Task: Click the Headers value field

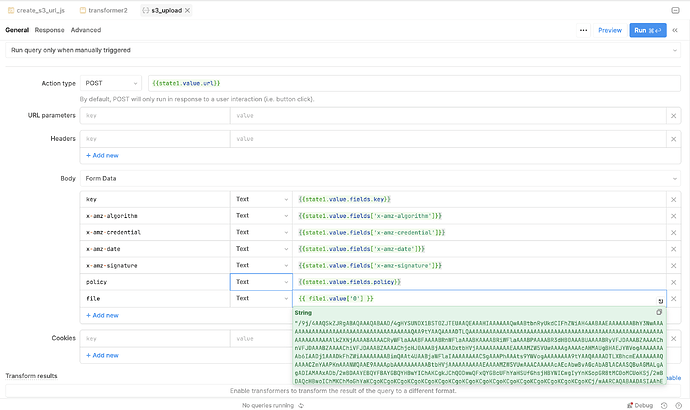Action: (x=448, y=139)
